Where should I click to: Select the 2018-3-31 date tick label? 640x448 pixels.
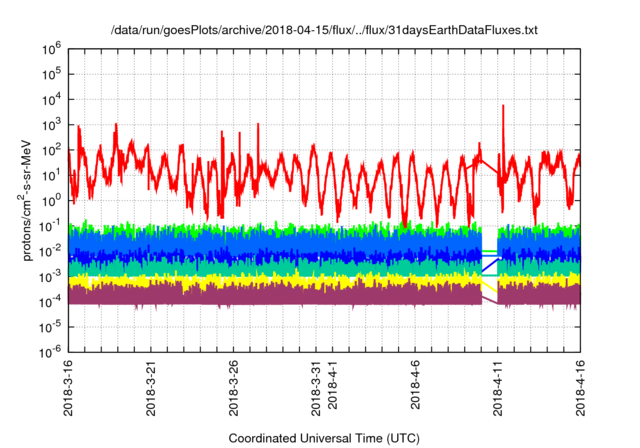(317, 388)
